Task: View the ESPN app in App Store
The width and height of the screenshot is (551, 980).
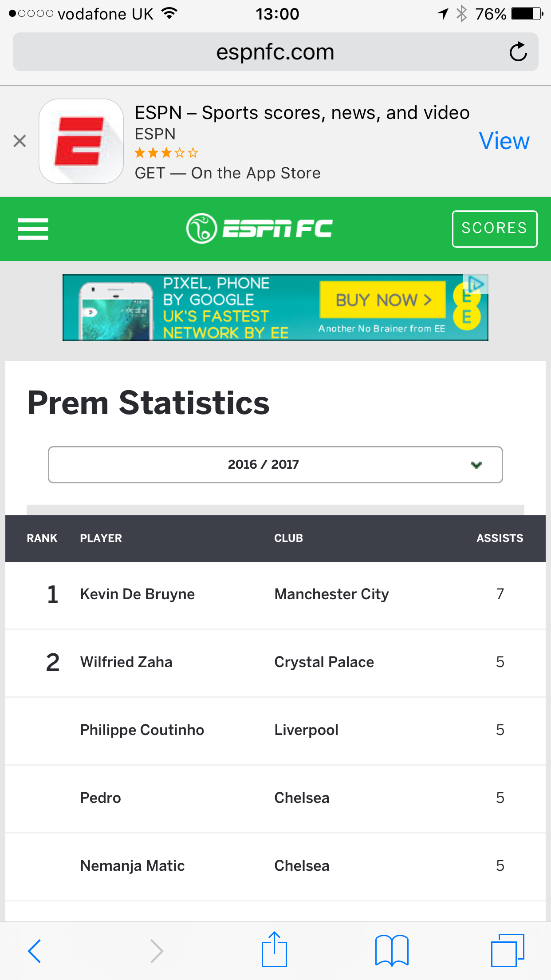Action: coord(504,141)
